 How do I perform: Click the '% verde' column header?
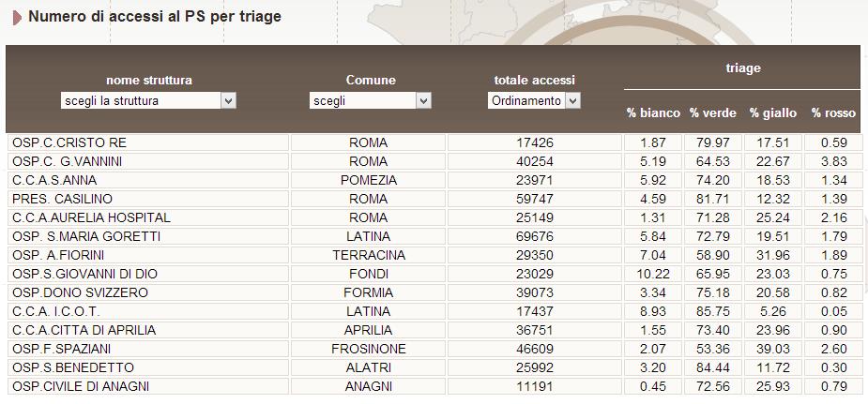click(x=713, y=112)
